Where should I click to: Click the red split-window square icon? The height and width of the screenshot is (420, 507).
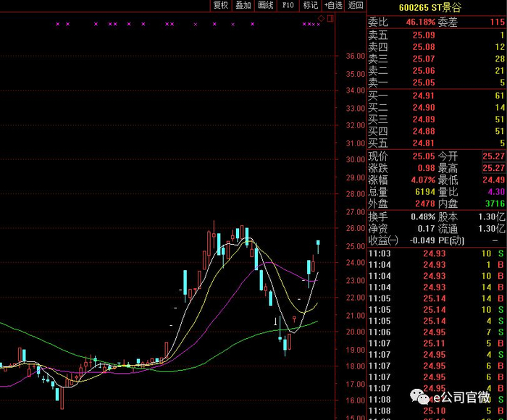(x=330, y=18)
